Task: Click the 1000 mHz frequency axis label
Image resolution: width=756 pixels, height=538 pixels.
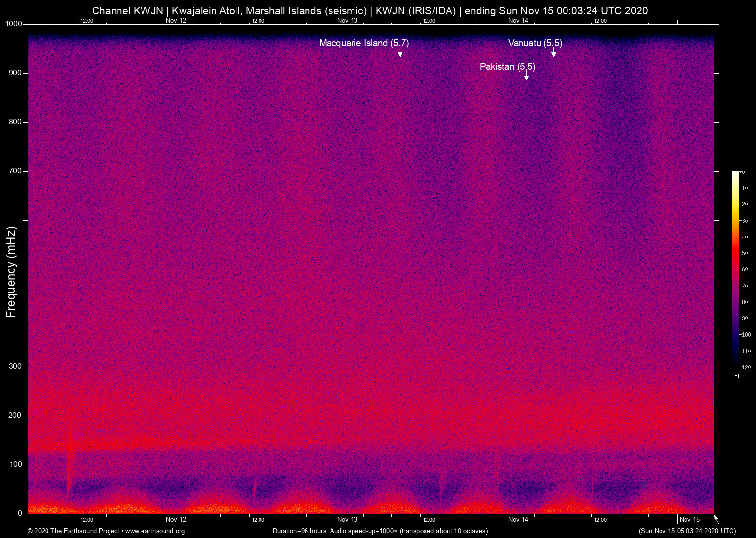Action: (13, 24)
